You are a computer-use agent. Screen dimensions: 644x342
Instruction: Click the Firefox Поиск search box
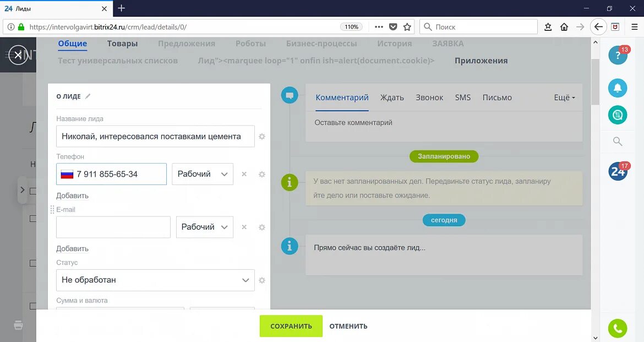pos(478,27)
